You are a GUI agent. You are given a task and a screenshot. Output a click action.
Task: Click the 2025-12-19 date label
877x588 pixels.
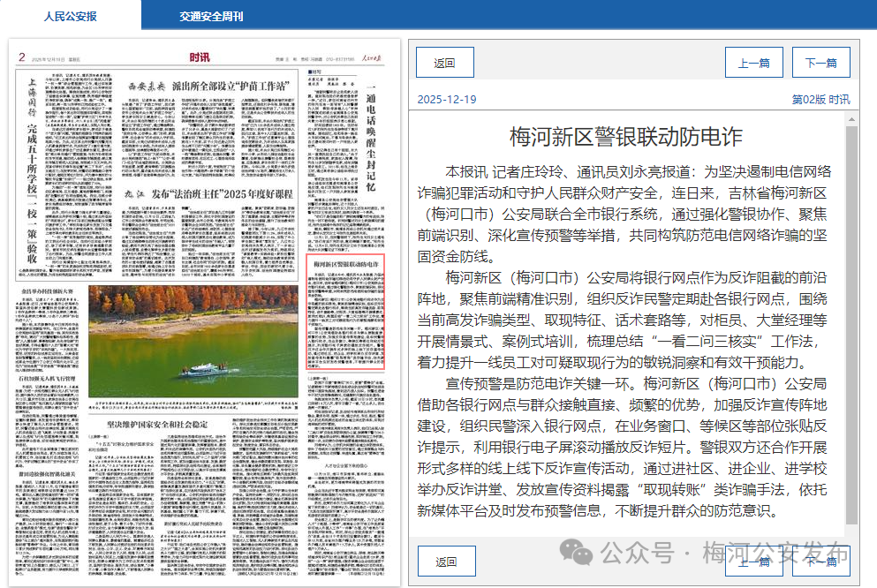[x=446, y=100]
